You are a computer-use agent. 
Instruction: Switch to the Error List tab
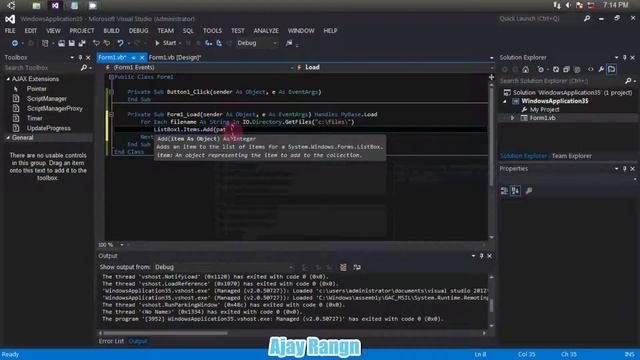pos(111,341)
